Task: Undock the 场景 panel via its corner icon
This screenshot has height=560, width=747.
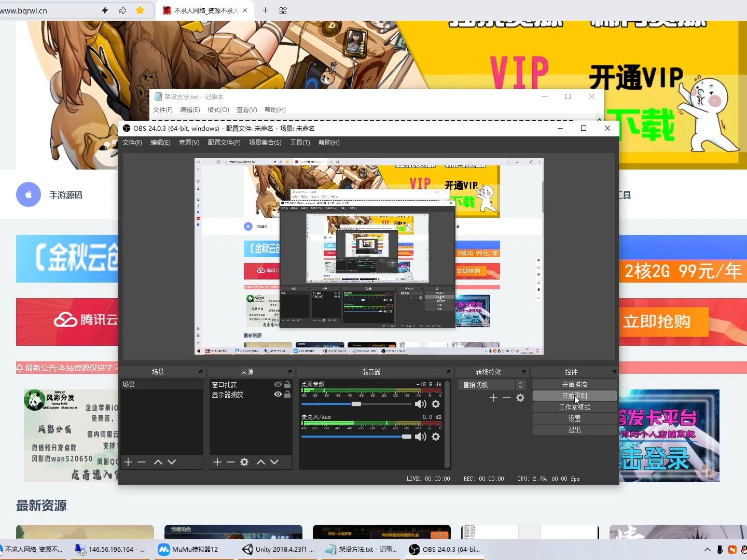Action: tap(201, 372)
